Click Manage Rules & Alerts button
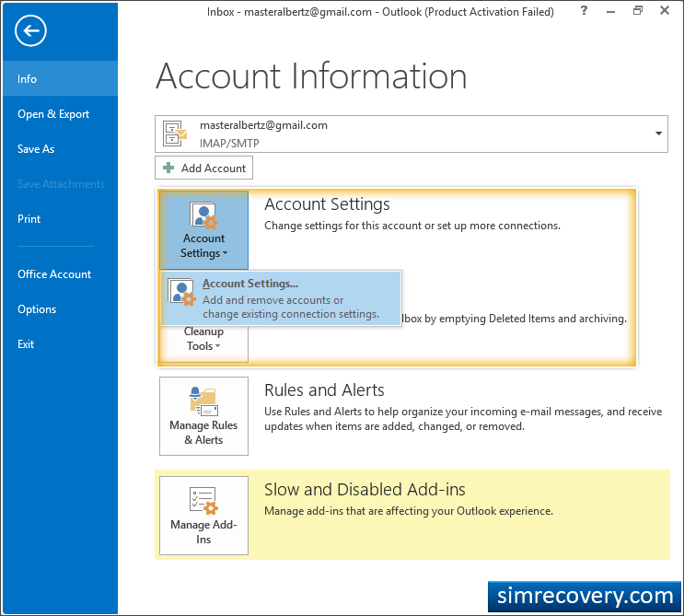Screen dimensions: 684x616 (x=203, y=416)
